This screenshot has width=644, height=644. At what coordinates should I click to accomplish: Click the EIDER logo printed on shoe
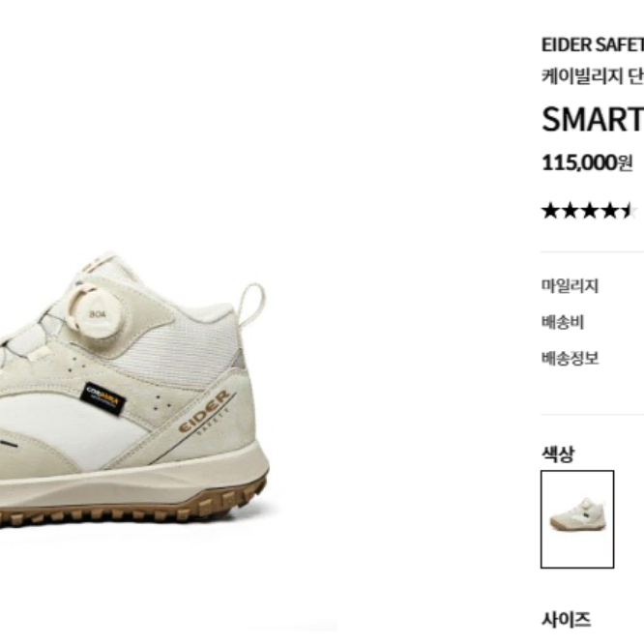click(x=204, y=412)
